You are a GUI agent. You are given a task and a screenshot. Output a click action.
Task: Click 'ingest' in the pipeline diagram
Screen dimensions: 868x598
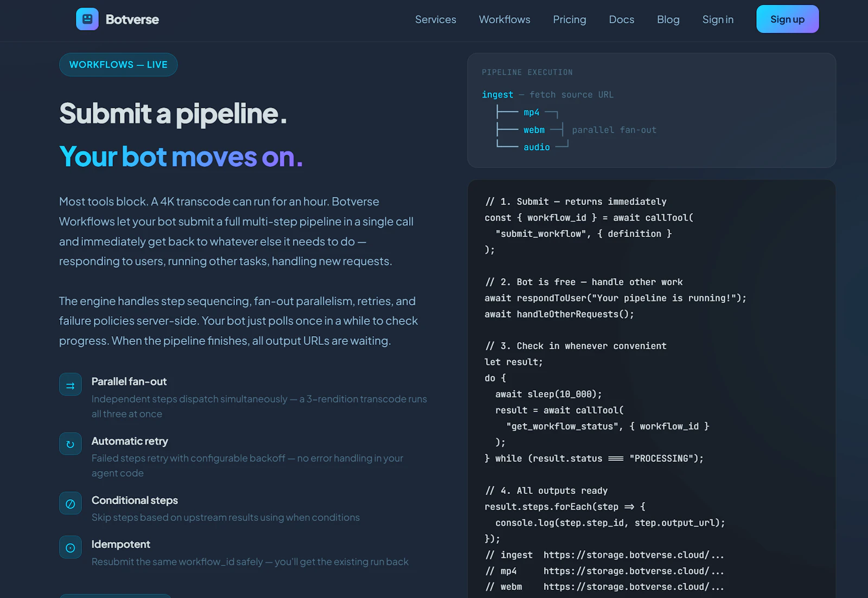click(497, 94)
